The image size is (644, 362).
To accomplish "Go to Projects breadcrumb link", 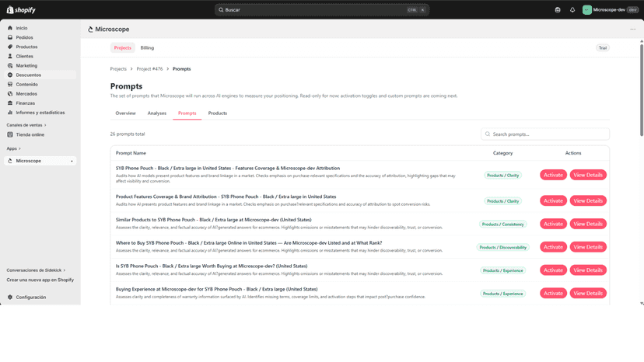I will pyautogui.click(x=118, y=69).
